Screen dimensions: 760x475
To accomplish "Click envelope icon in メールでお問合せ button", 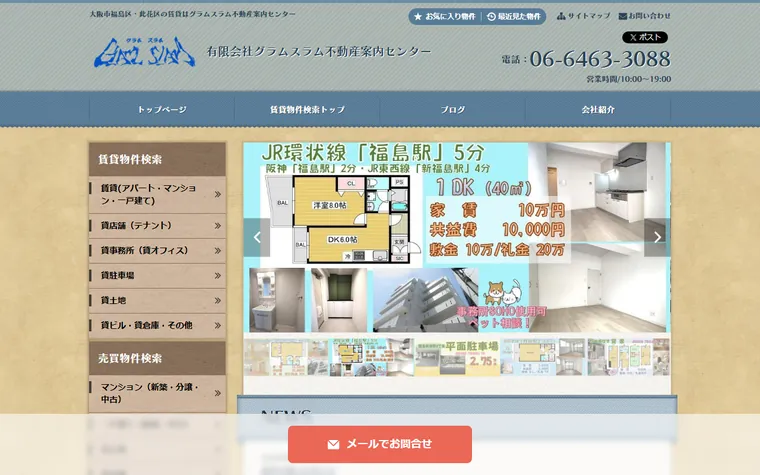I will click(x=333, y=444).
